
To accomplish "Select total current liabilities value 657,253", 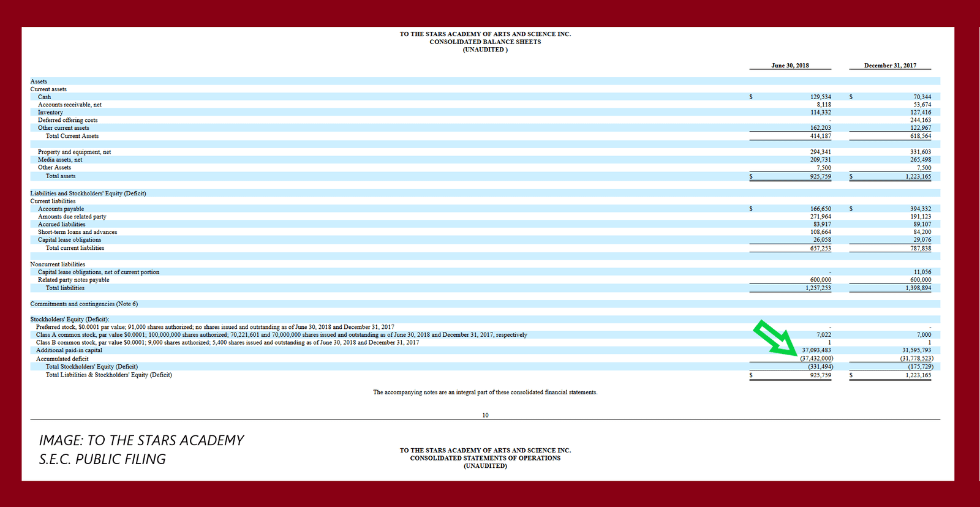I will click(x=821, y=249).
